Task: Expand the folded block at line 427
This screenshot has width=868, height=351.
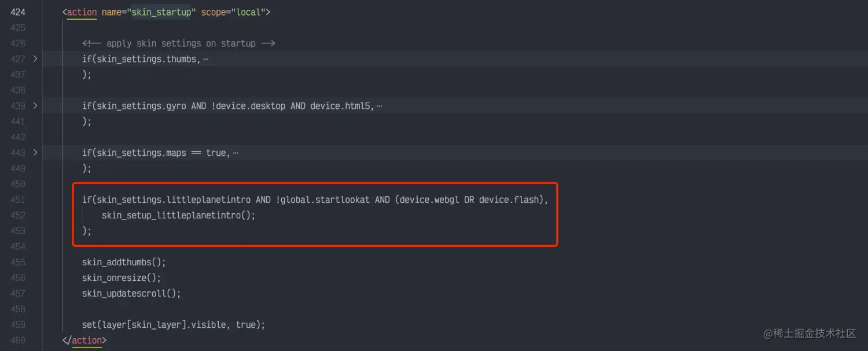Action: click(x=35, y=59)
